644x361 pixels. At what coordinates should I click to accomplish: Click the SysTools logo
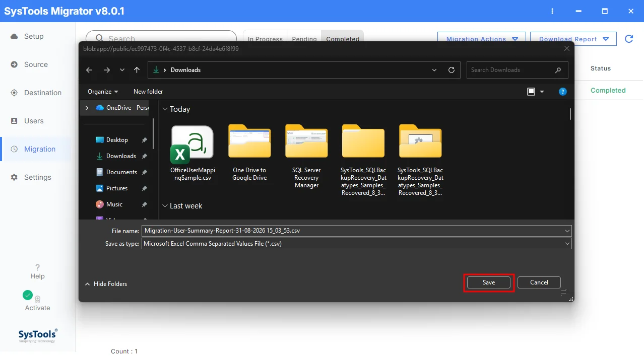38,335
